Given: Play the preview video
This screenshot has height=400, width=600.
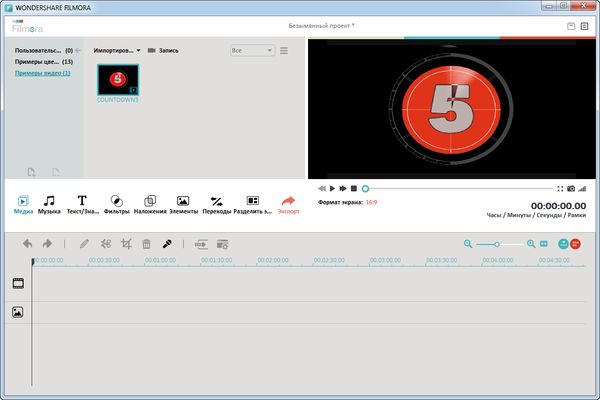Looking at the screenshot, I should [332, 188].
